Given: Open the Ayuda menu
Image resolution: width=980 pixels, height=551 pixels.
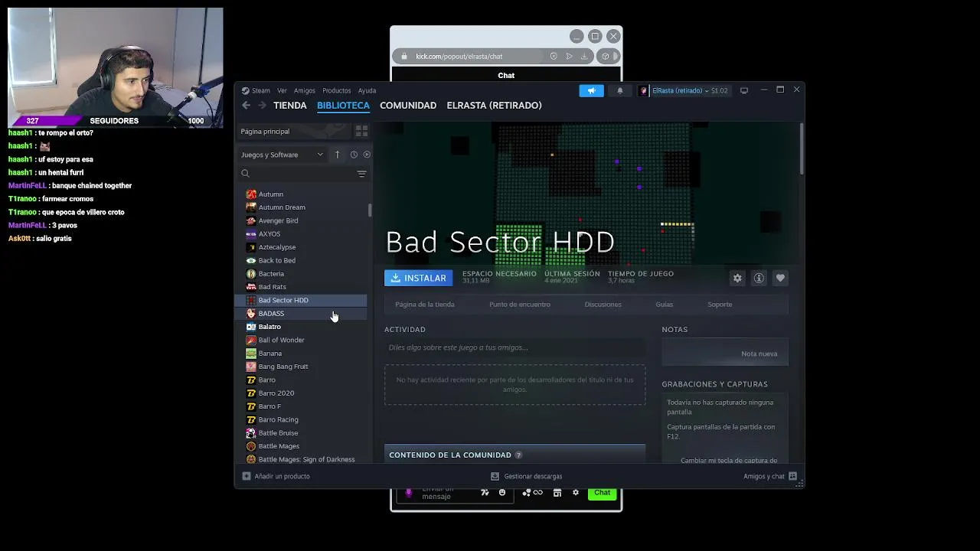Looking at the screenshot, I should point(367,90).
